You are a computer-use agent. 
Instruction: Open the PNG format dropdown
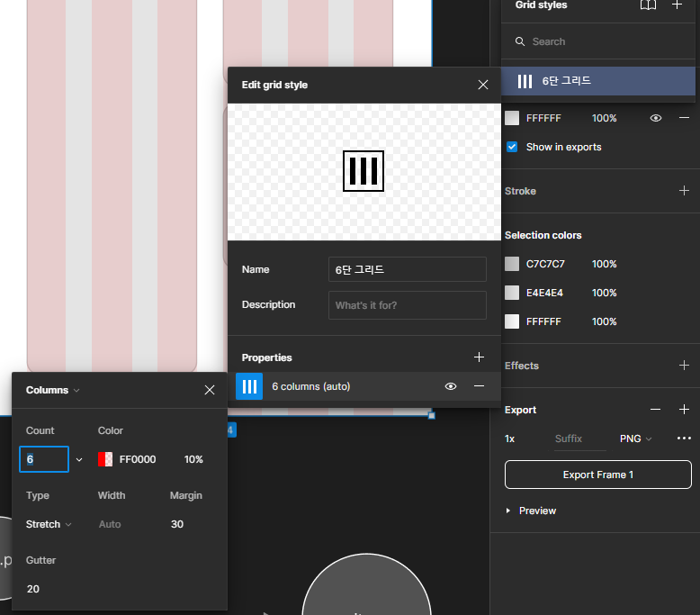click(636, 439)
